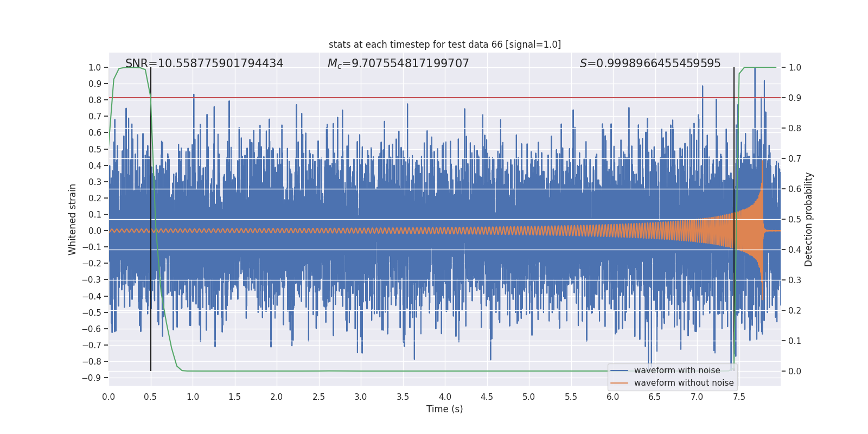
Task: Click the 7.5 tick label on time axis
Action: pos(739,397)
